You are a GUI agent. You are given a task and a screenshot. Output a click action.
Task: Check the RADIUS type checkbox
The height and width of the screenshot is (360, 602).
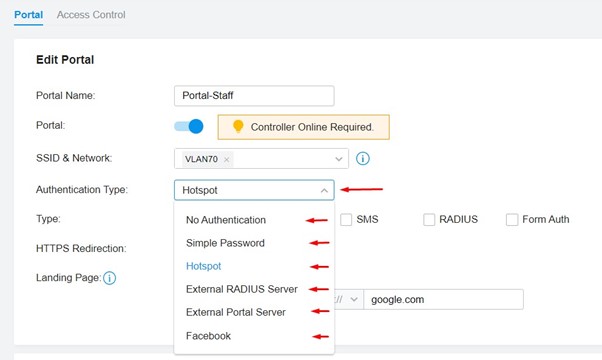pos(429,220)
